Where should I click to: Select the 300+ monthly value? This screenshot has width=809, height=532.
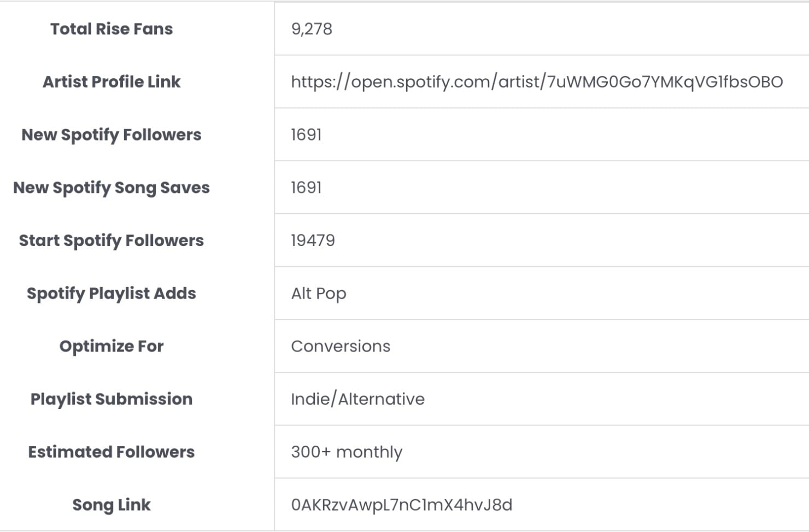point(347,452)
